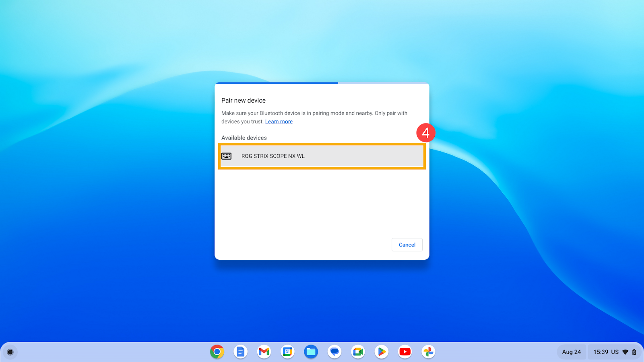Click the battery status icon
The height and width of the screenshot is (362, 644).
[634, 352]
